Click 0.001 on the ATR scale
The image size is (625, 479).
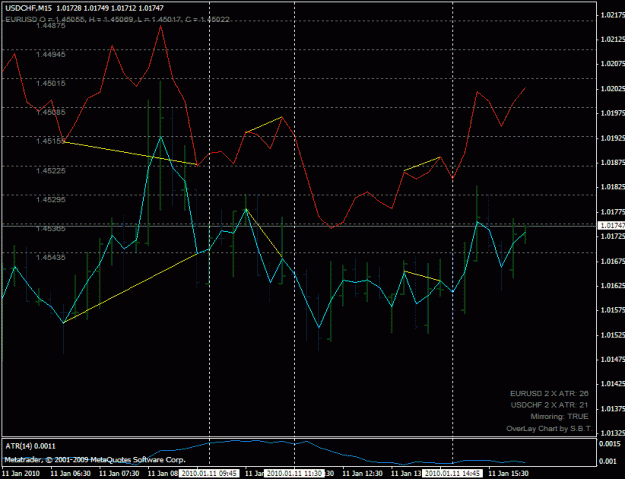[x=608, y=461]
